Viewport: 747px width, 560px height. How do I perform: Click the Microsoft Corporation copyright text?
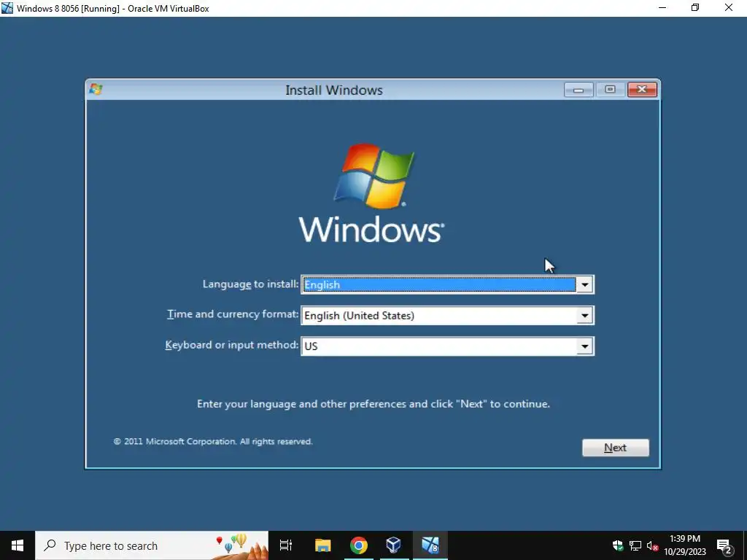(213, 441)
